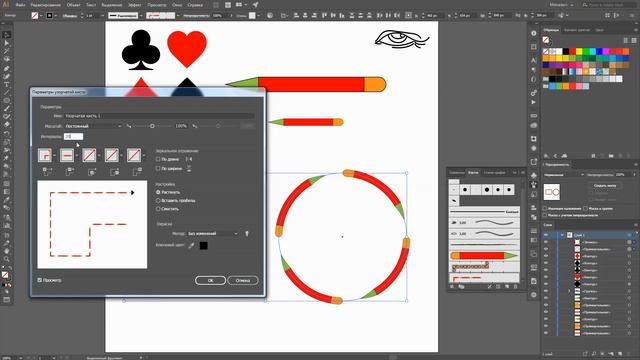Click the stroke color box in control bar
The height and width of the screenshot is (360, 640).
pyautogui.click(x=49, y=16)
